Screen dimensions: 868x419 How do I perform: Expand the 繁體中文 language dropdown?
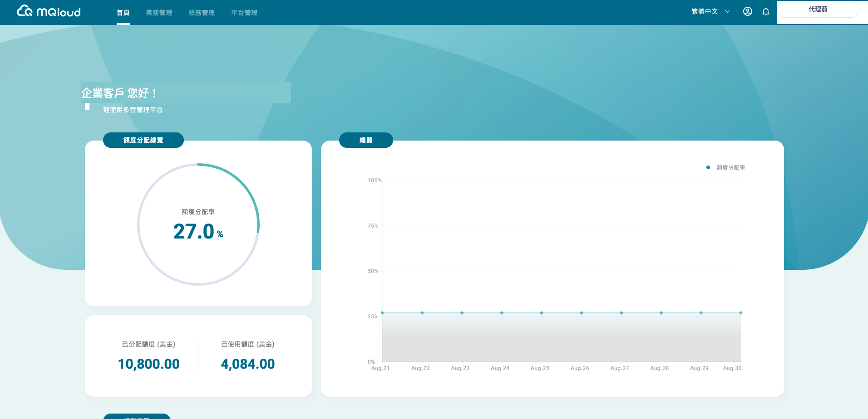click(x=710, y=11)
